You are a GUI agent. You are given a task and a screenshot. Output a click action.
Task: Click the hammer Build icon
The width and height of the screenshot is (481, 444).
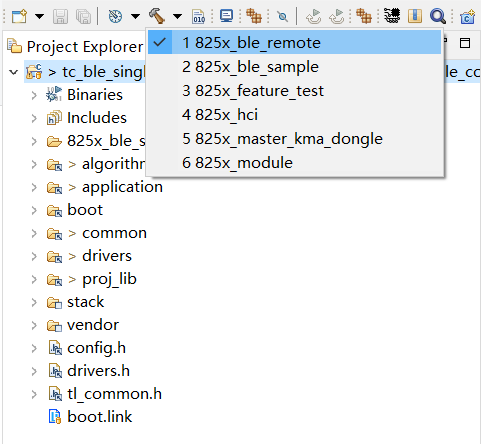[156, 16]
